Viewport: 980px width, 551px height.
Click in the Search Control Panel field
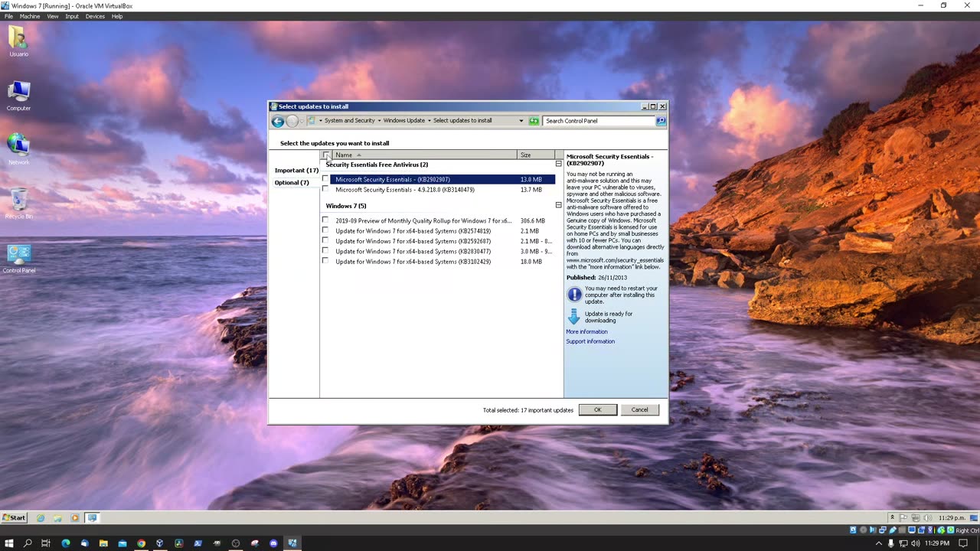(599, 121)
